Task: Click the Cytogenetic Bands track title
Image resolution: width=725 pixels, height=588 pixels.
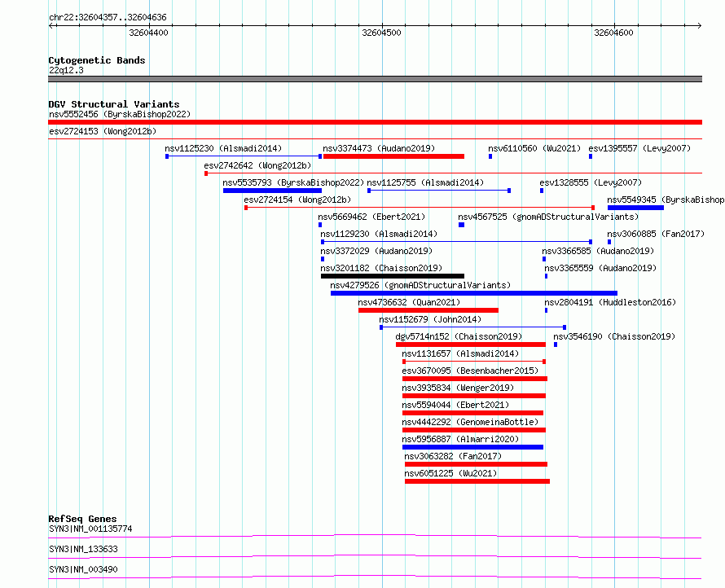Action: 97,60
